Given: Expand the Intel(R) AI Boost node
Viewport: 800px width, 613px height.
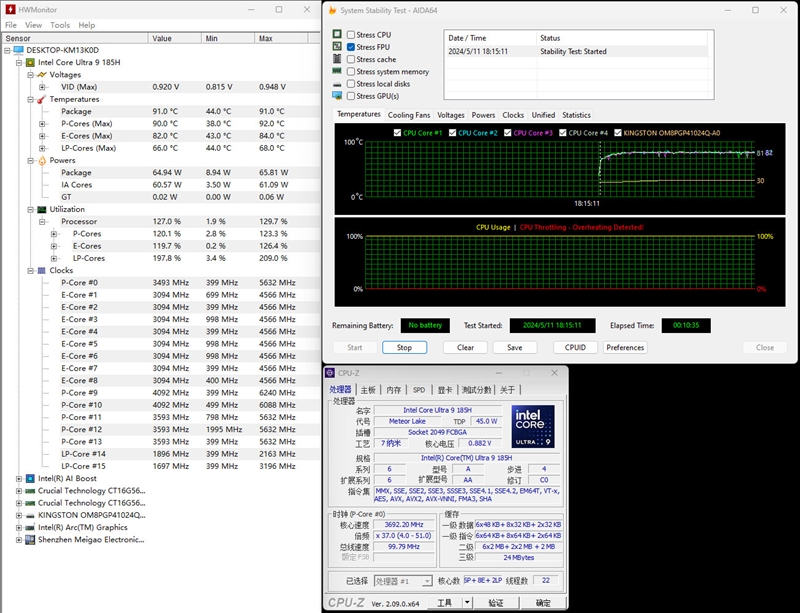Looking at the screenshot, I should point(19,479).
